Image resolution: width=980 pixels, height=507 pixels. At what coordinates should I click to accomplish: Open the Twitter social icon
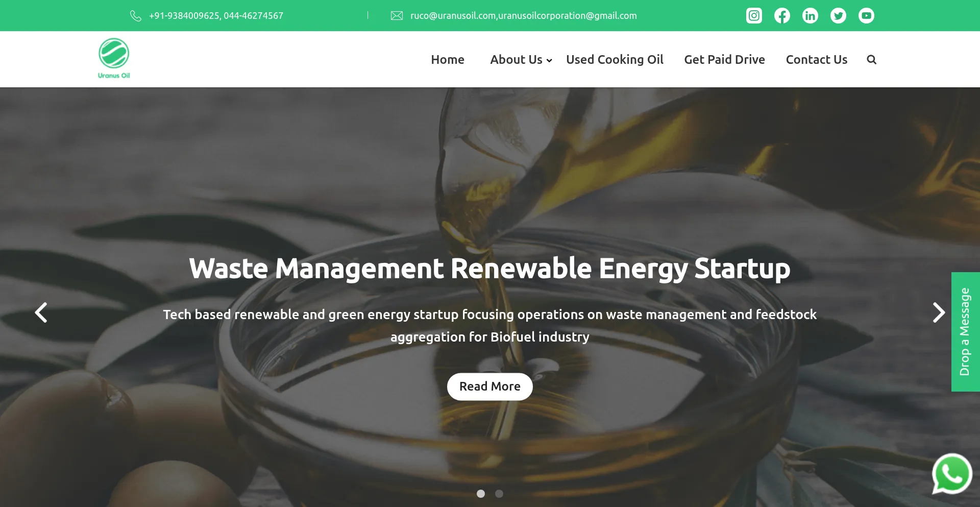coord(838,16)
